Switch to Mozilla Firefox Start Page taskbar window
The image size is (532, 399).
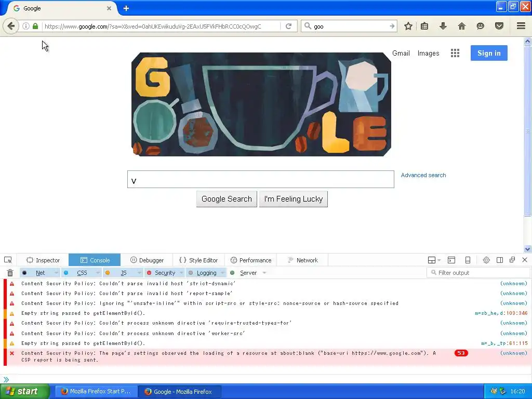tap(96, 392)
